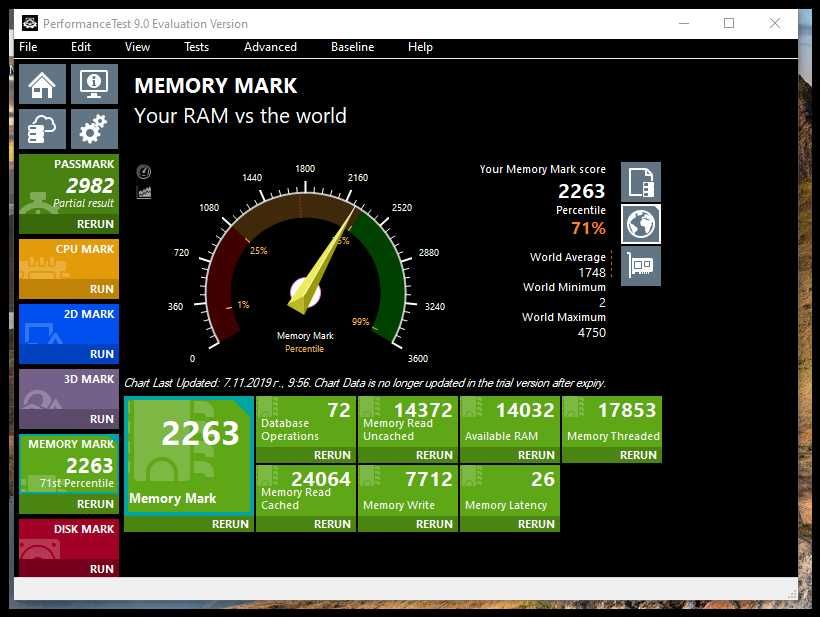Image resolution: width=820 pixels, height=617 pixels.
Task: Open the Tests menu
Action: pos(196,47)
